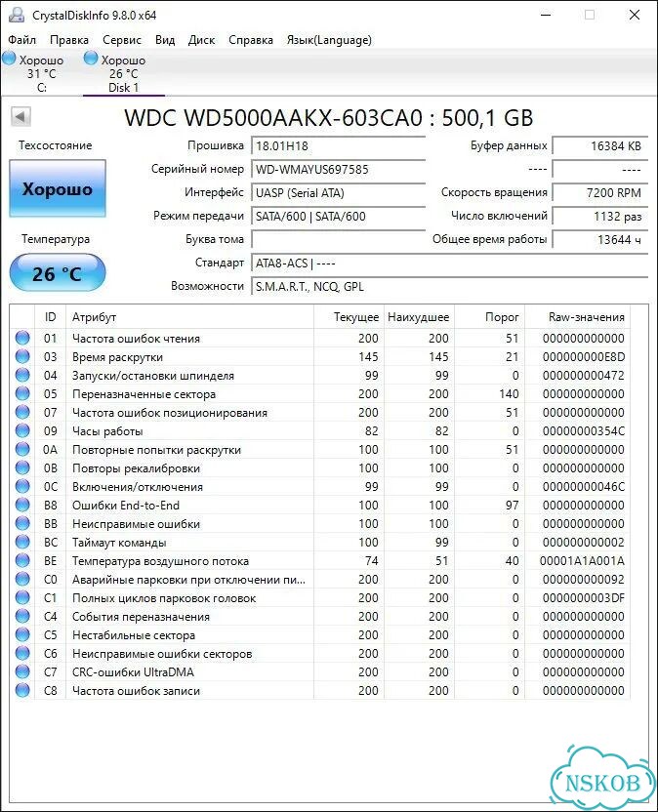Screen dimensions: 658x812
Task: Click the status circle for attribute 0C
Action: [22, 487]
